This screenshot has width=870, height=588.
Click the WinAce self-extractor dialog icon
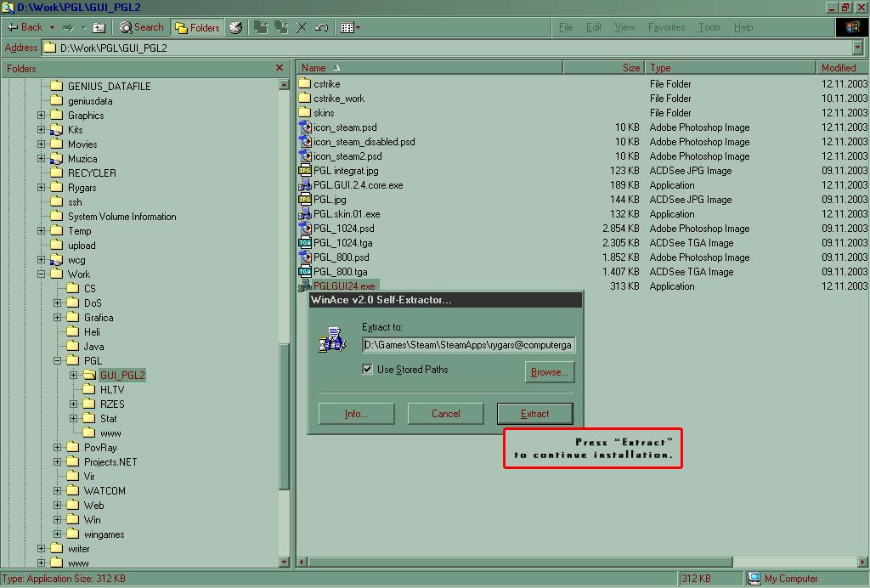tap(332, 340)
